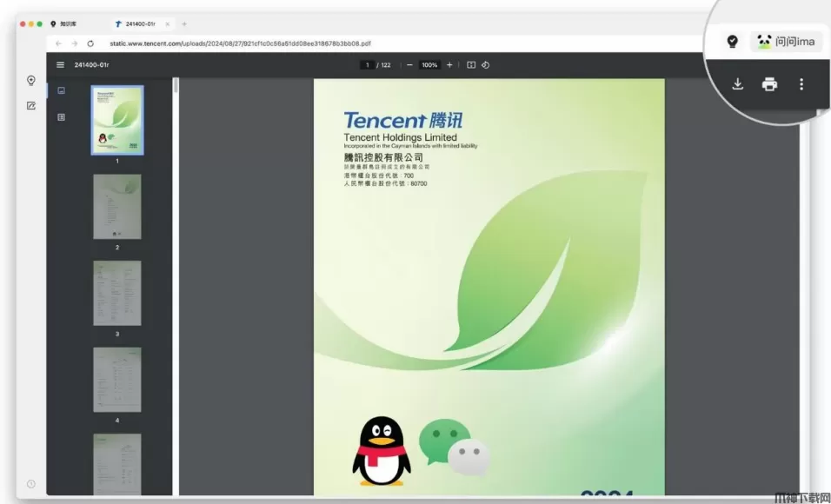Screen dimensions: 831x504
Task: Click the 騰訊控股有限公司 text
Action: click(383, 157)
